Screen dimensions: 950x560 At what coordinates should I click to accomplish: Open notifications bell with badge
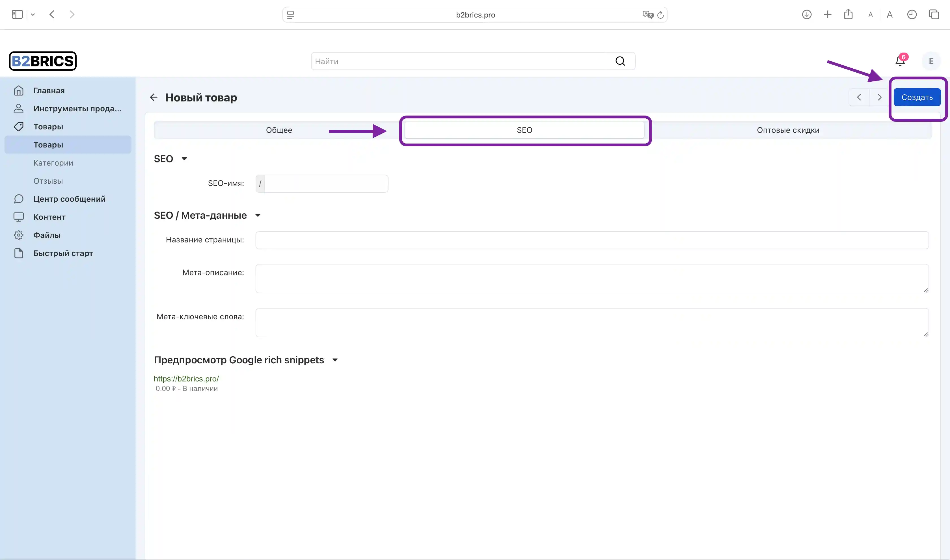tap(900, 61)
